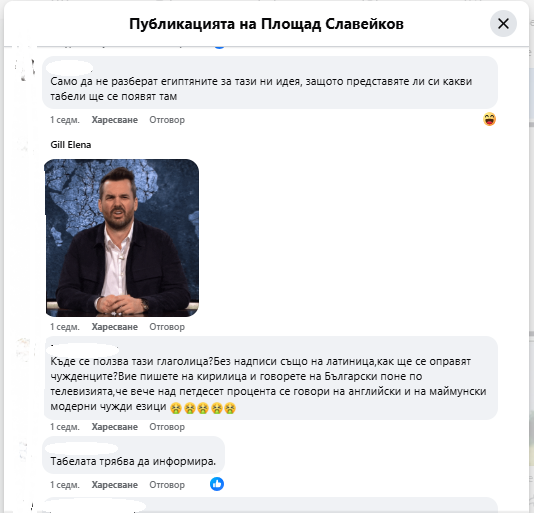534x513 pixels.
Task: Click the blue thumbs-up reaction icon
Action: point(217,484)
